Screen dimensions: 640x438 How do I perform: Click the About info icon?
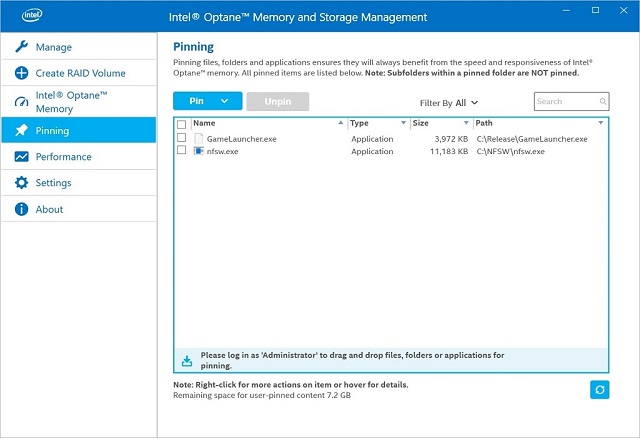tap(21, 209)
